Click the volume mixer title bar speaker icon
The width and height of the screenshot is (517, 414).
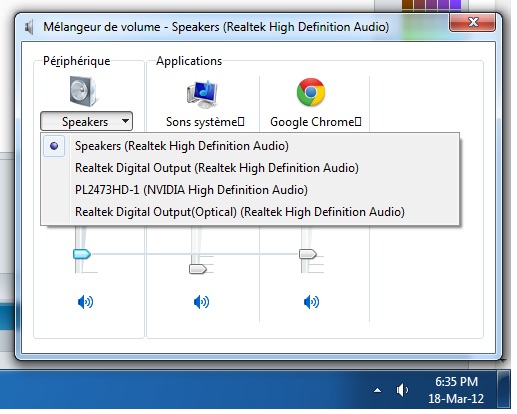tap(29, 27)
